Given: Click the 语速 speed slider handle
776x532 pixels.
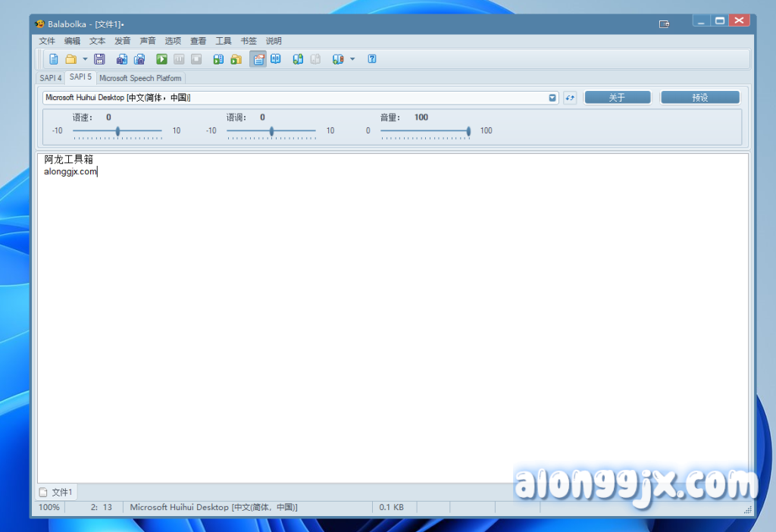Looking at the screenshot, I should coord(117,131).
